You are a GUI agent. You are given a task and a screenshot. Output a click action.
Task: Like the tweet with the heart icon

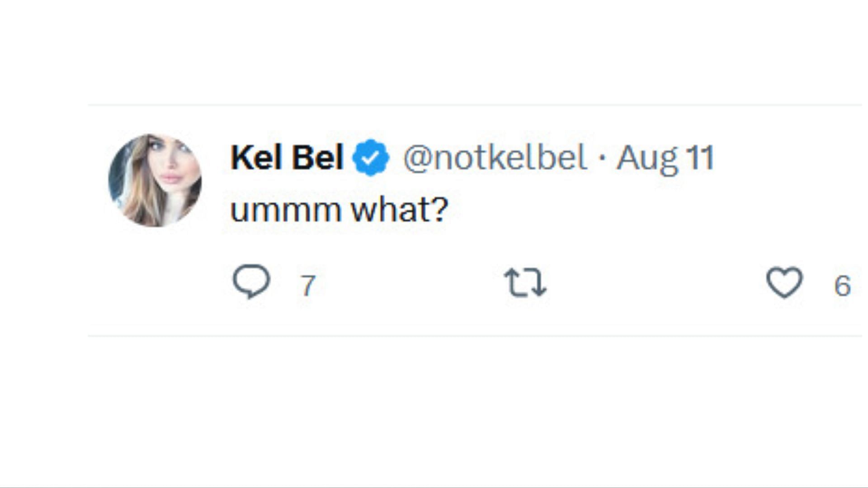tap(784, 282)
